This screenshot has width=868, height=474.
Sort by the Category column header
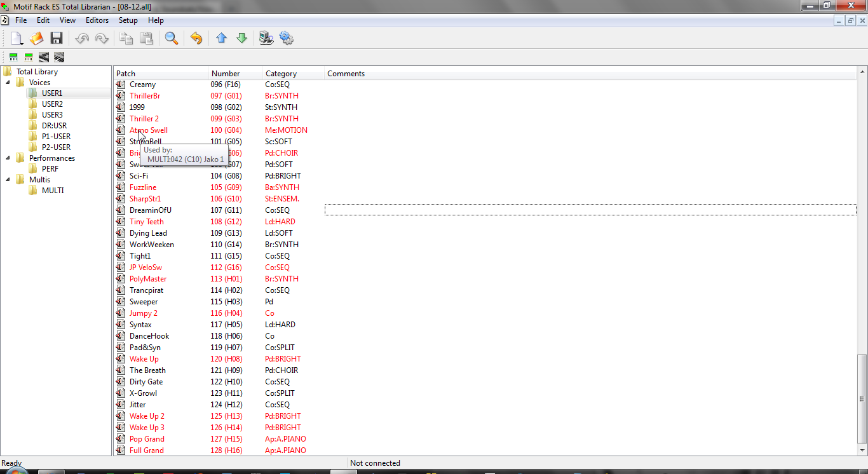pyautogui.click(x=294, y=74)
